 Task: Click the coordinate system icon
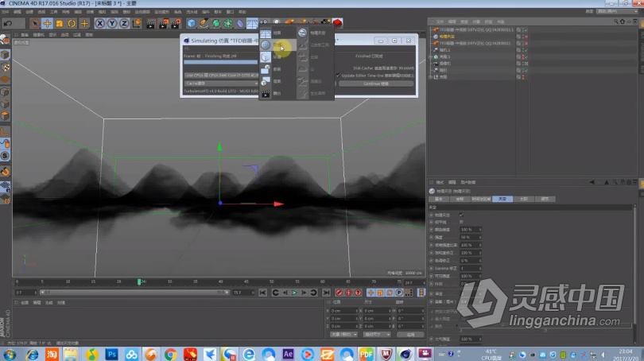pos(137,23)
